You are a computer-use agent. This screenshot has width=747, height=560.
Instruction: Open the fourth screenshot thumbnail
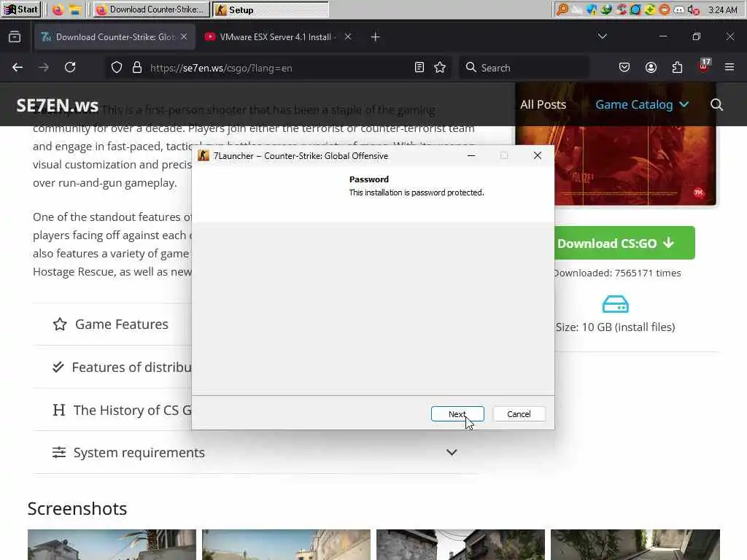click(635, 545)
